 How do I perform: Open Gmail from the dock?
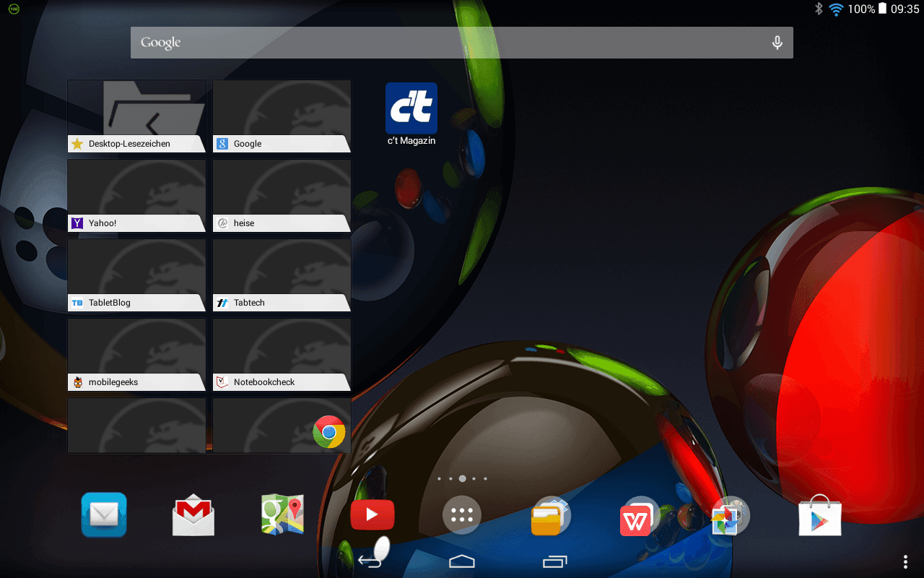[193, 514]
